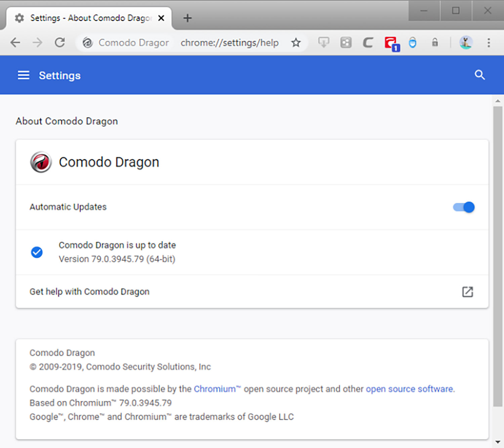
Task: Open the open source software link
Action: pos(409,389)
